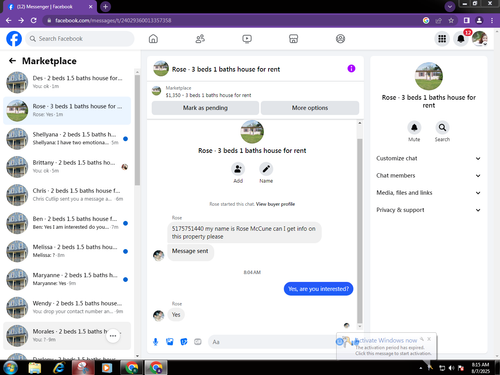
Task: Open the Marketplace storefront icon
Action: click(x=293, y=39)
